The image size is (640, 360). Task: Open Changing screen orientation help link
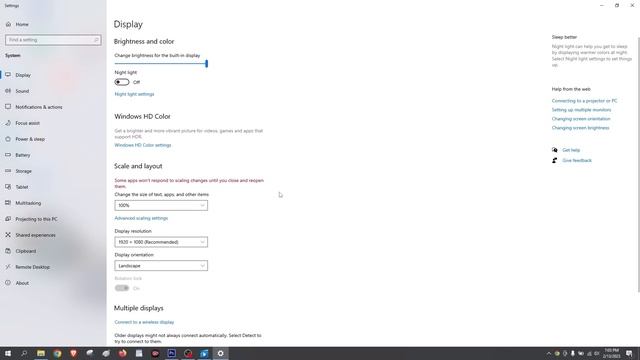pos(581,119)
